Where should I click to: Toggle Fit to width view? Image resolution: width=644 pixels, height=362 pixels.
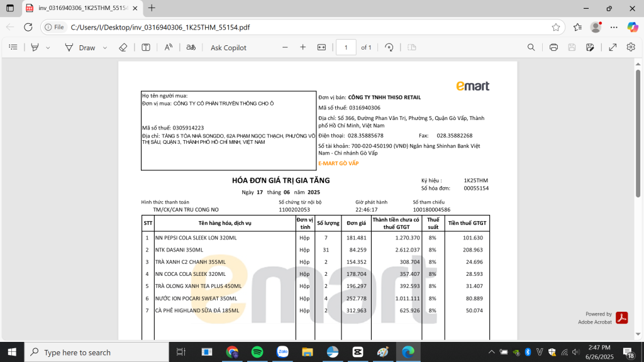tap(321, 48)
